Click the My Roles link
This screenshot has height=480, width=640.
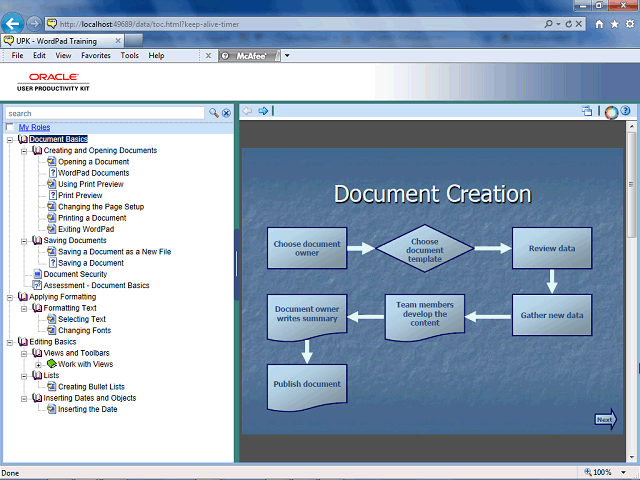pyautogui.click(x=34, y=127)
